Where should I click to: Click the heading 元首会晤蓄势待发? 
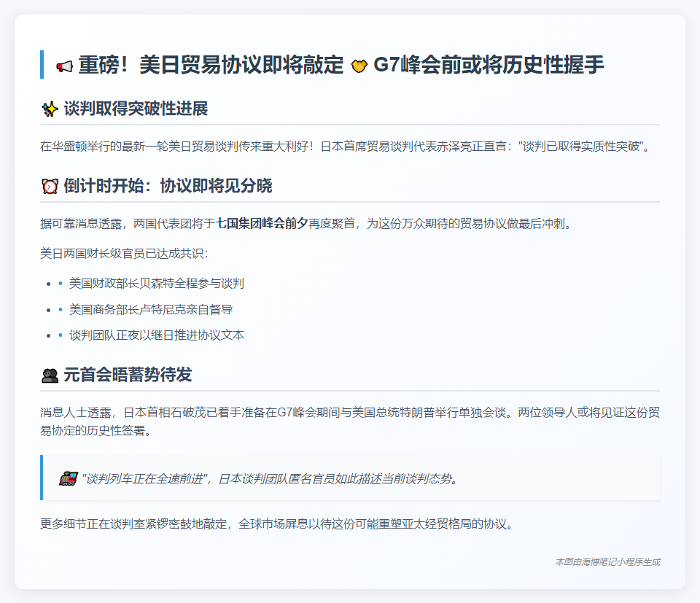click(x=128, y=376)
